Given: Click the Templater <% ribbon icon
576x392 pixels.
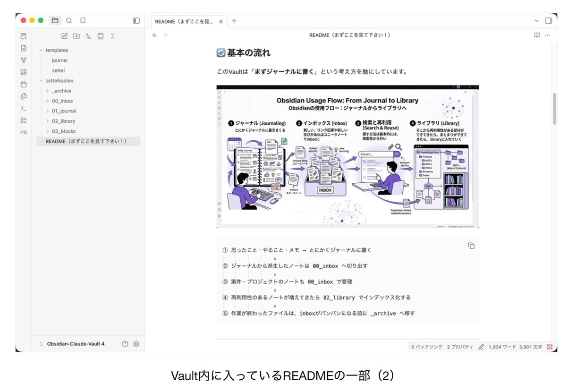Looking at the screenshot, I should click(24, 132).
